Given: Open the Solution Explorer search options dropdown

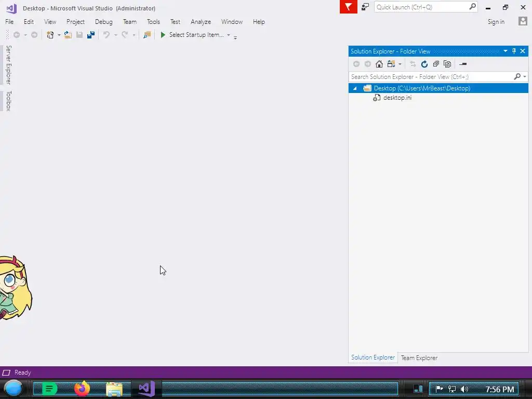Looking at the screenshot, I should (x=525, y=77).
